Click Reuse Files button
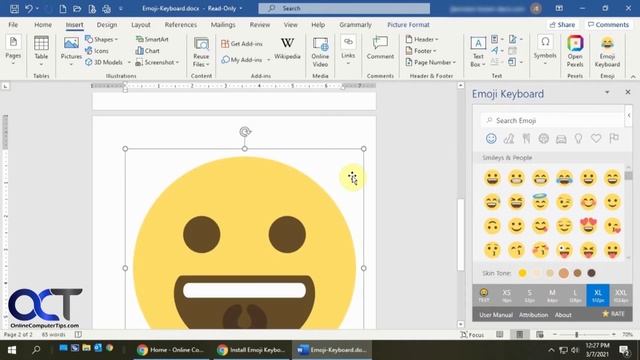 (x=201, y=52)
